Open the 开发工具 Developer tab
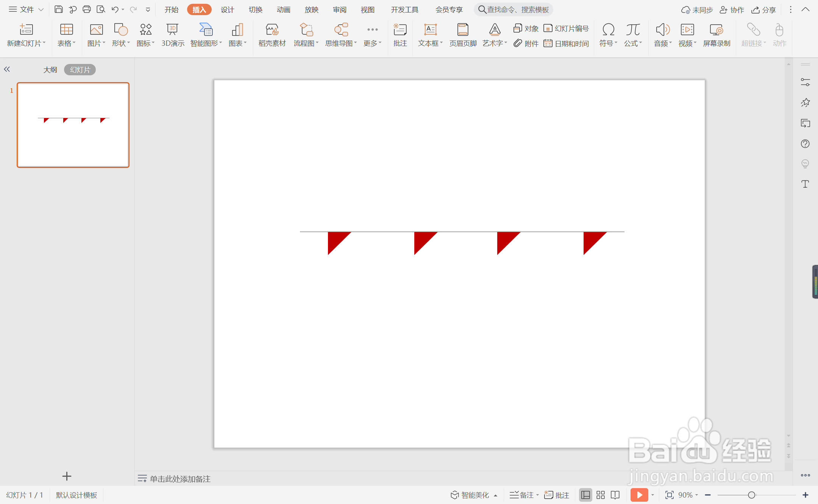The image size is (818, 504). (404, 9)
